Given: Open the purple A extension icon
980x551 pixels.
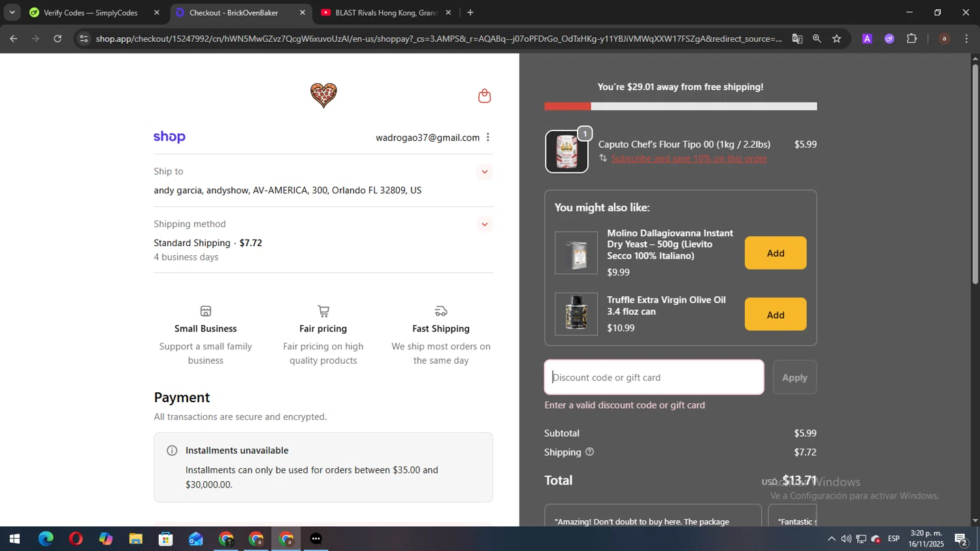Looking at the screenshot, I should 867,39.
